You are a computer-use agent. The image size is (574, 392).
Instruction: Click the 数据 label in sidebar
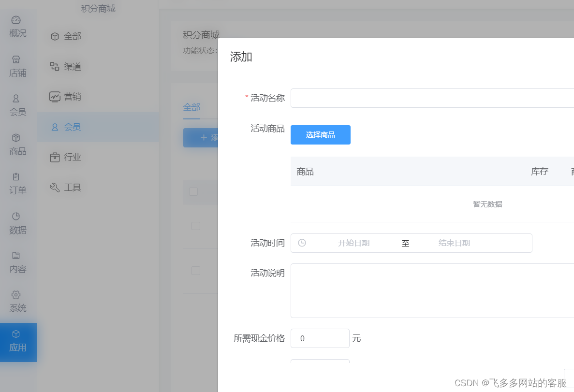18,230
